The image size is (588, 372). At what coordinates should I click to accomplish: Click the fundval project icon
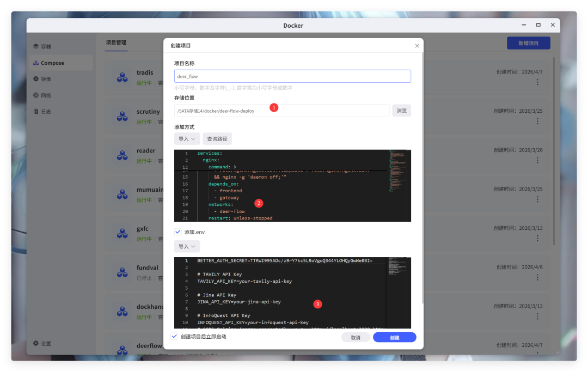[122, 272]
